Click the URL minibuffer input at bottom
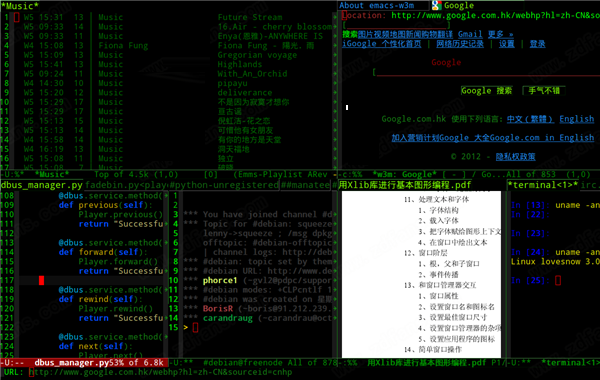Image resolution: width=600 pixels, height=380 pixels. tap(161, 372)
